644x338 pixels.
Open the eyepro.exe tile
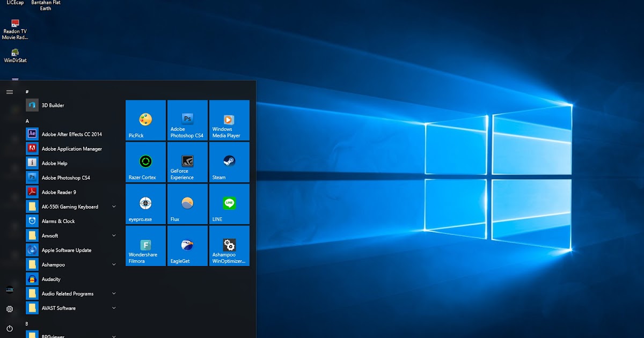(145, 204)
